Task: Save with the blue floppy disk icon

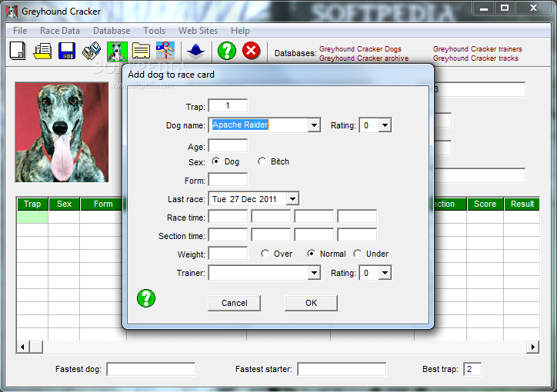Action: point(67,51)
